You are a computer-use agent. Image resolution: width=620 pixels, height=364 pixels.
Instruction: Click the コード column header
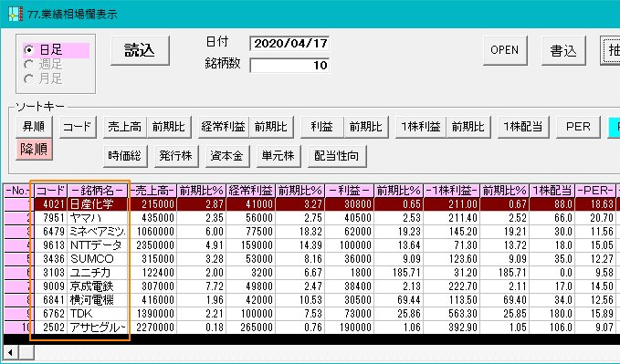point(50,191)
